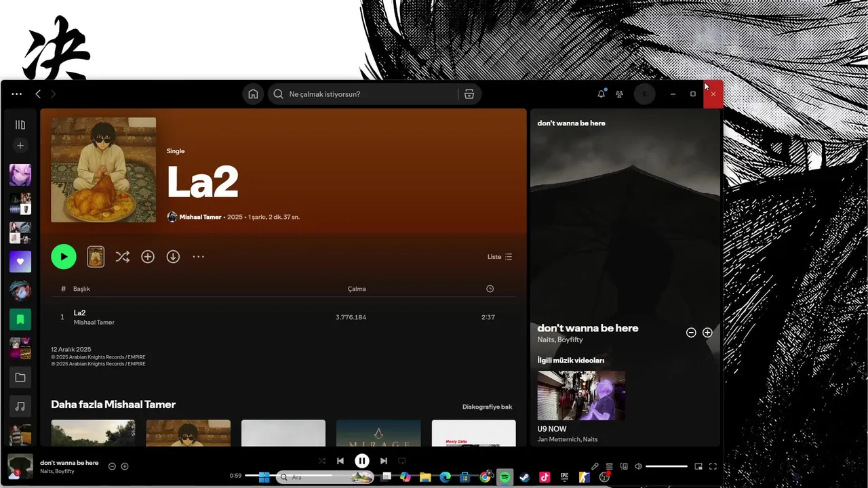Open the MIRAGE album card
This screenshot has height=488, width=868.
[x=378, y=433]
